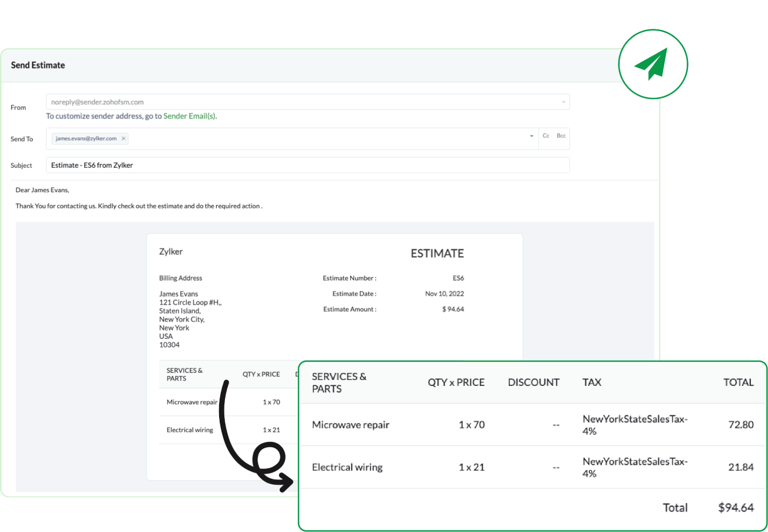Select 21.84 total in the enlarged table
This screenshot has width=768, height=532.
[740, 467]
